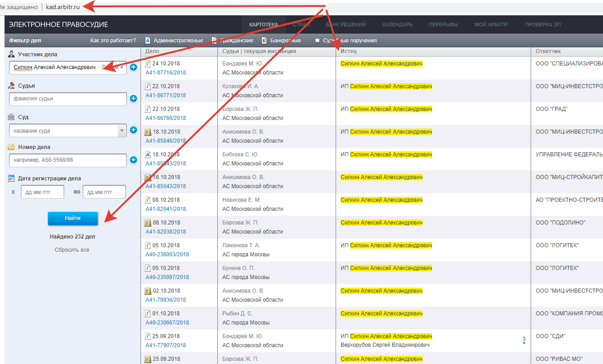
Task: Click Верхорубов Сергей Владимирович plaintiff name
Action: [x=385, y=345]
